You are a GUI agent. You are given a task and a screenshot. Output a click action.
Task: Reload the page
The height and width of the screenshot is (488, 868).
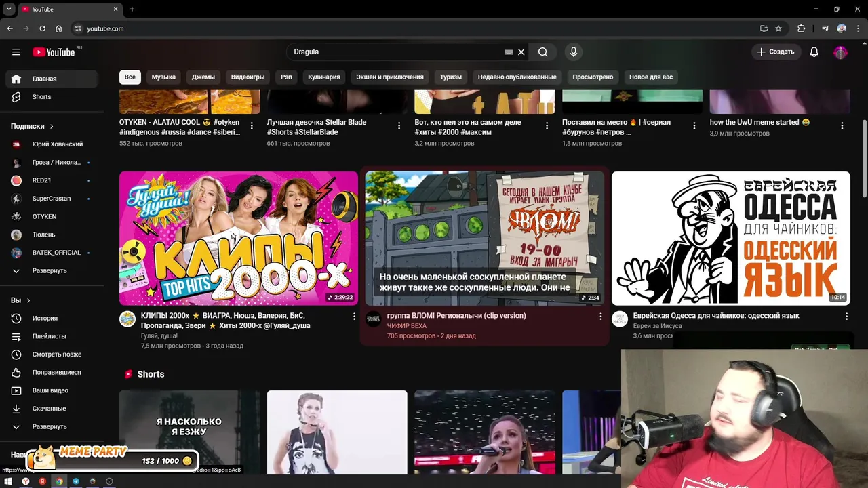pyautogui.click(x=42, y=28)
